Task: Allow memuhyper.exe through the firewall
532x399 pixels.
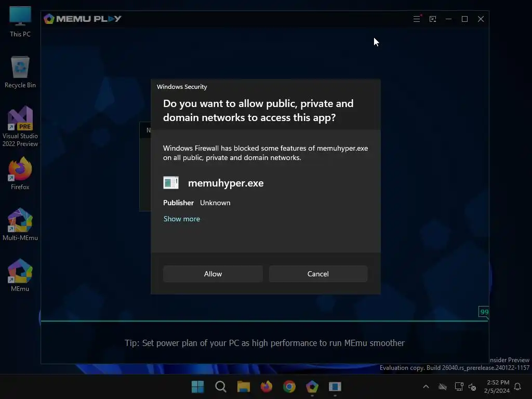Action: click(212, 274)
